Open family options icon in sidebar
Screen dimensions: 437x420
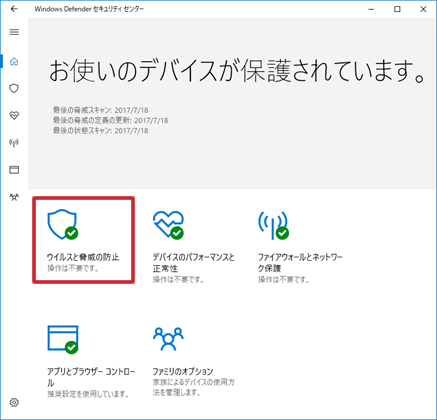pyautogui.click(x=14, y=197)
